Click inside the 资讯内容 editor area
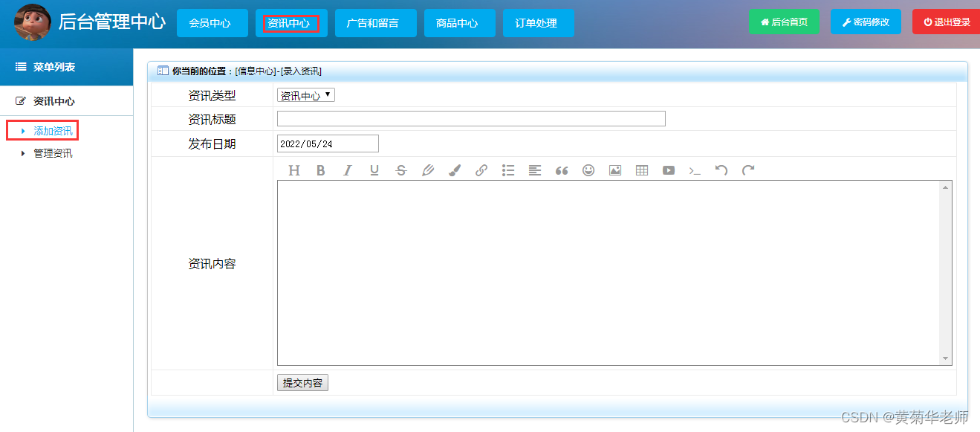 609,273
